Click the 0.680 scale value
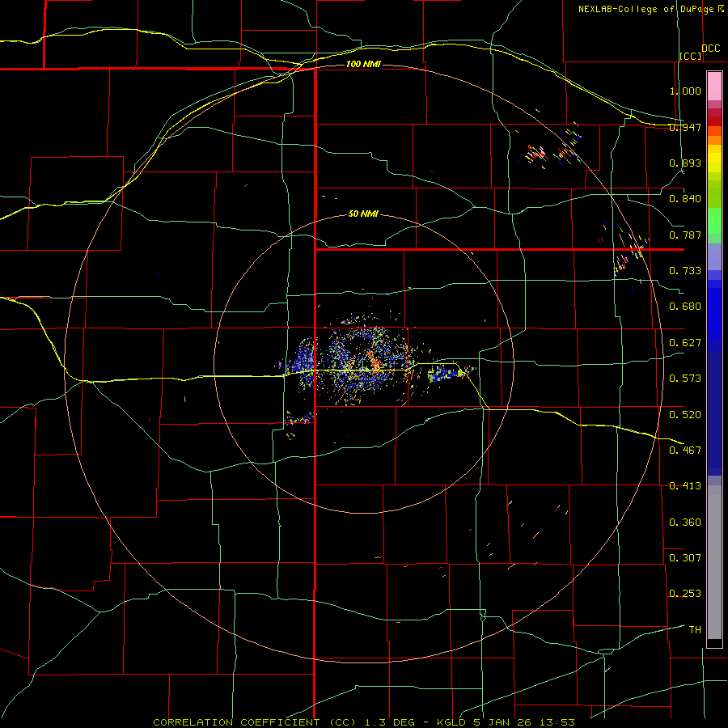 pos(685,307)
